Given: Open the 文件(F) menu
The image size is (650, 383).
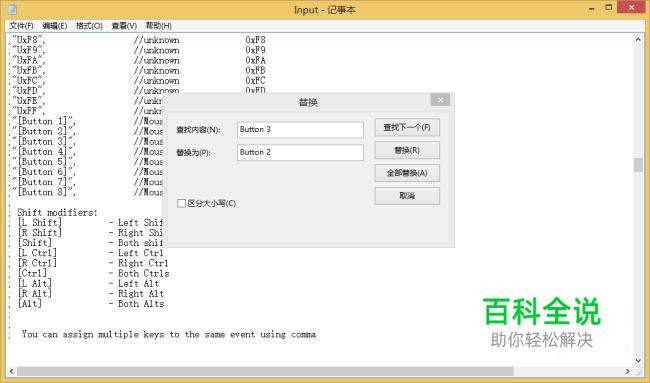Looking at the screenshot, I should 21,26.
